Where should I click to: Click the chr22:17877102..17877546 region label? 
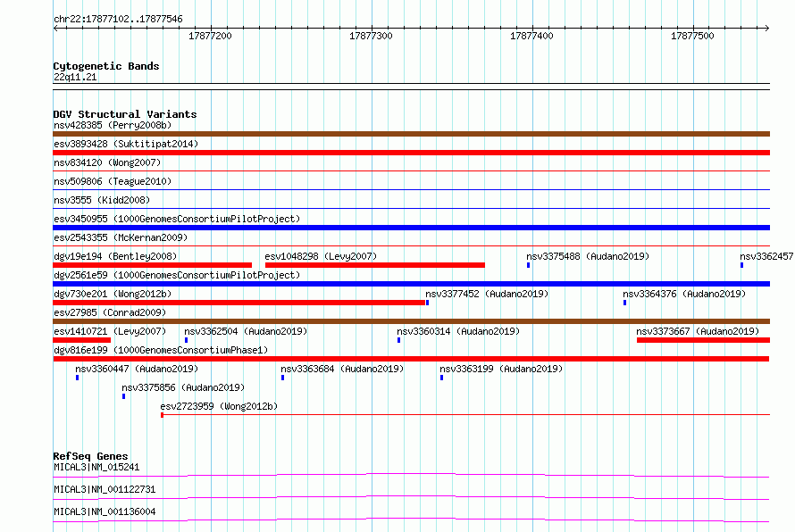click(x=118, y=20)
